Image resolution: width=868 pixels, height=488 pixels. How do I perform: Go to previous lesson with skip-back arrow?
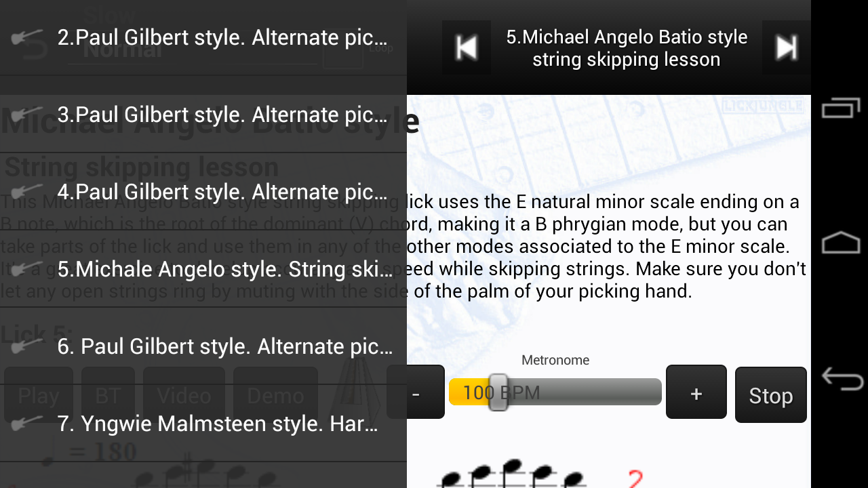[x=467, y=47]
